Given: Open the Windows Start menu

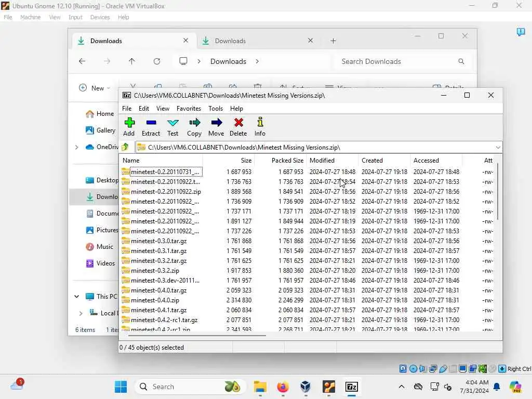Looking at the screenshot, I should (x=121, y=387).
